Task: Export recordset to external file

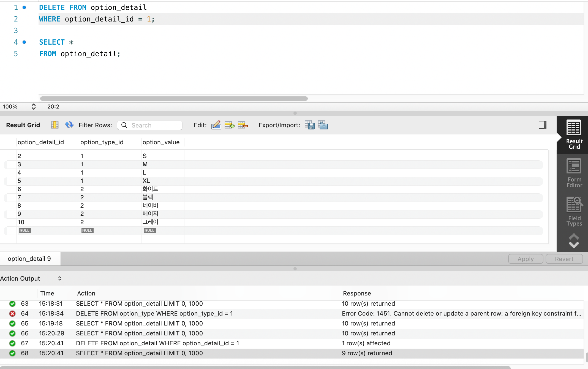Action: [310, 125]
